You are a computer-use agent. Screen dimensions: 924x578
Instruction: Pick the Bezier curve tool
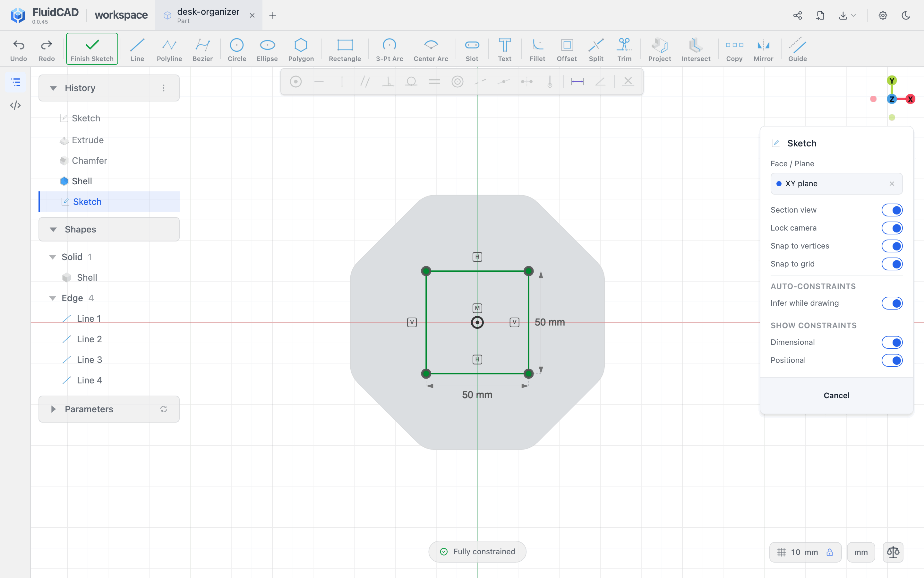tap(202, 49)
